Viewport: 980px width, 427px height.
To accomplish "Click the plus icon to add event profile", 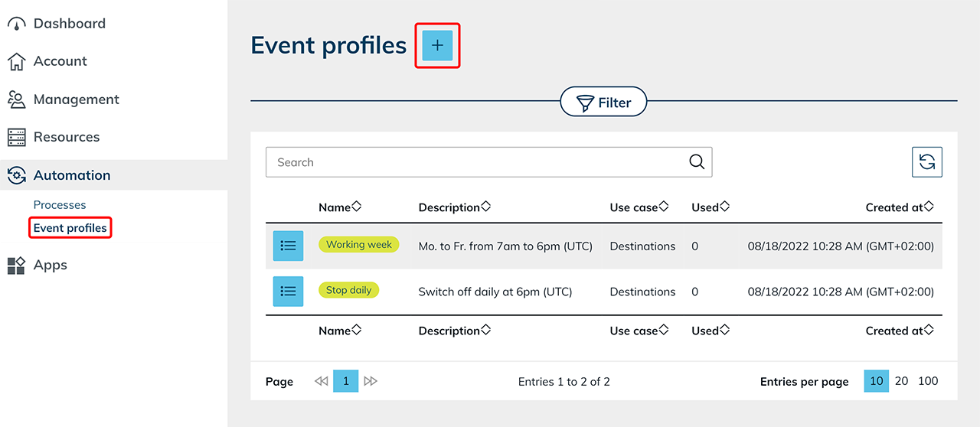I will 437,46.
